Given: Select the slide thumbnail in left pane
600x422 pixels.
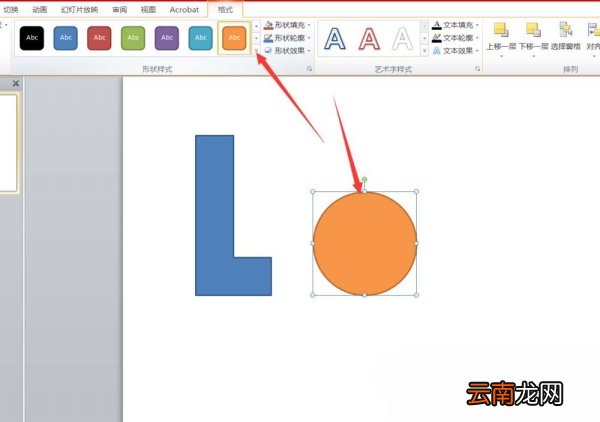Looking at the screenshot, I should pyautogui.click(x=8, y=142).
